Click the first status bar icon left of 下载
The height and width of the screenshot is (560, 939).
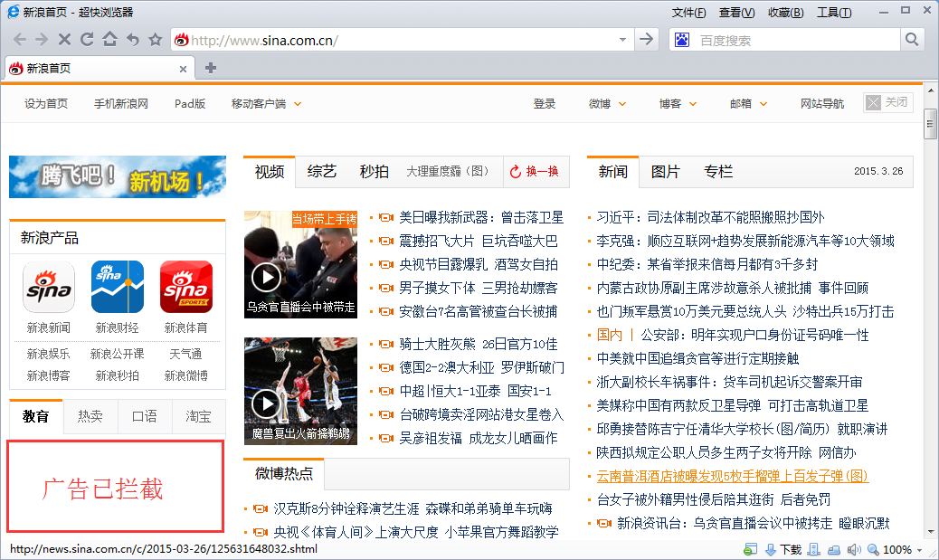(750, 549)
